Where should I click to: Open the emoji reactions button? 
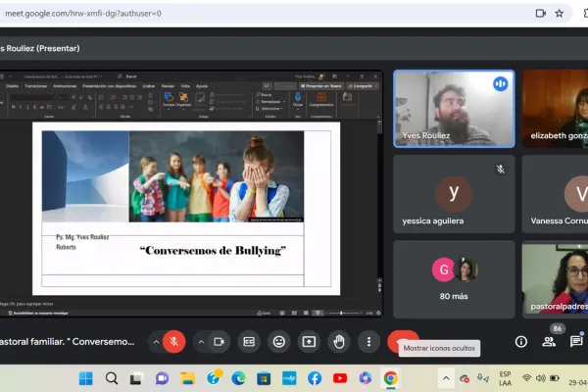click(279, 342)
